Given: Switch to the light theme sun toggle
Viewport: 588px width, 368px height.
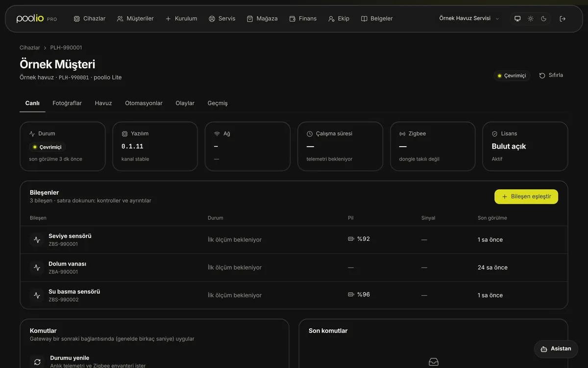Looking at the screenshot, I should click(531, 19).
